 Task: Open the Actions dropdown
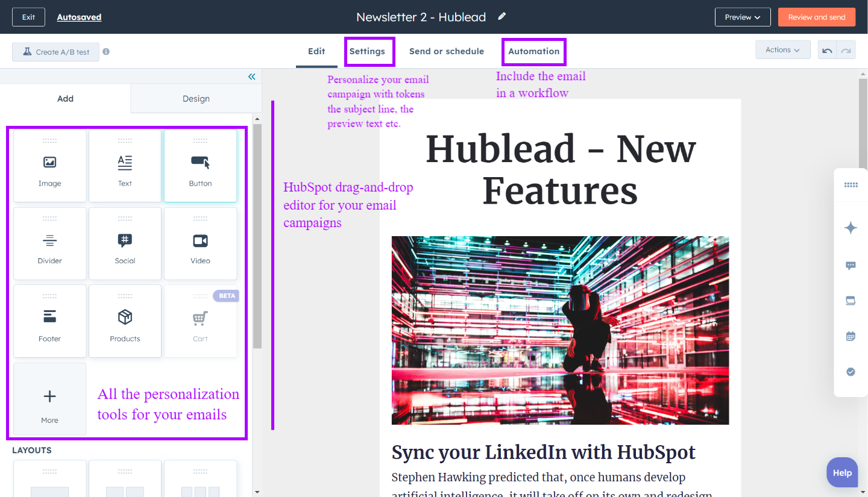pos(782,49)
